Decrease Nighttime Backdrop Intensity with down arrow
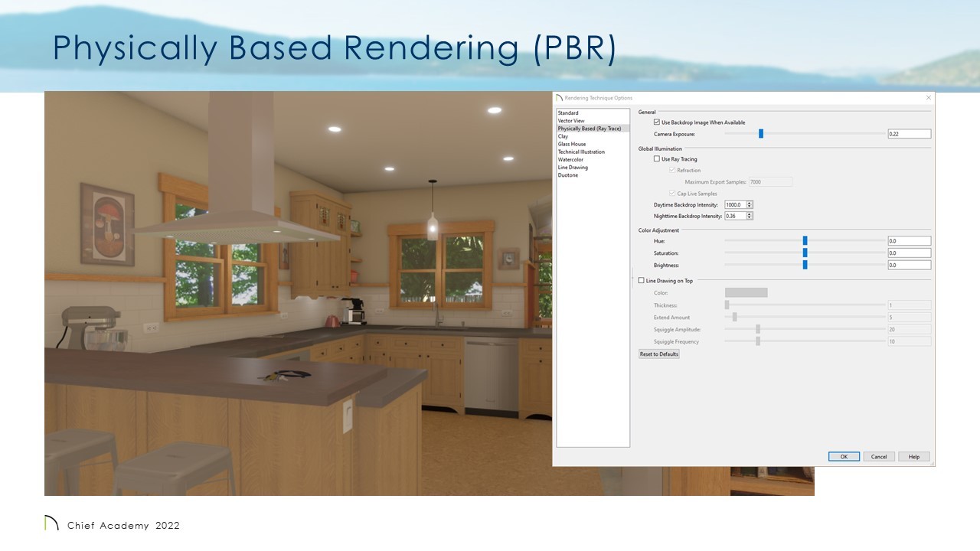 click(750, 218)
